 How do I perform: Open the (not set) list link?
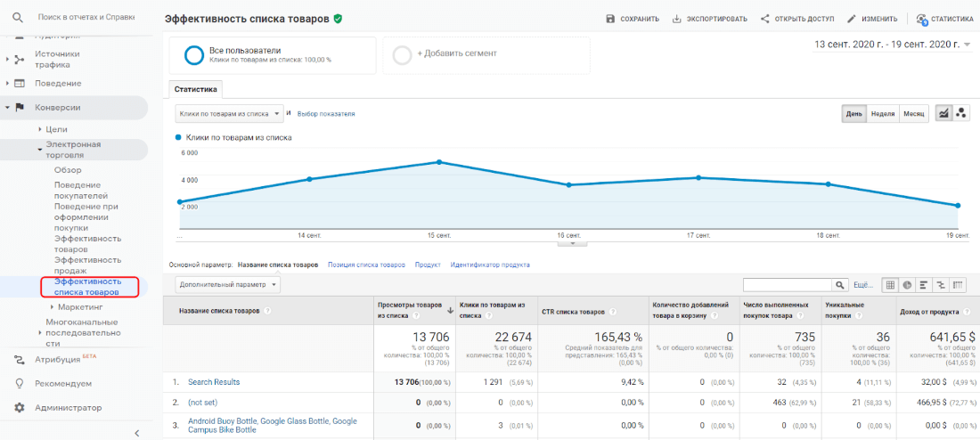[202, 403]
